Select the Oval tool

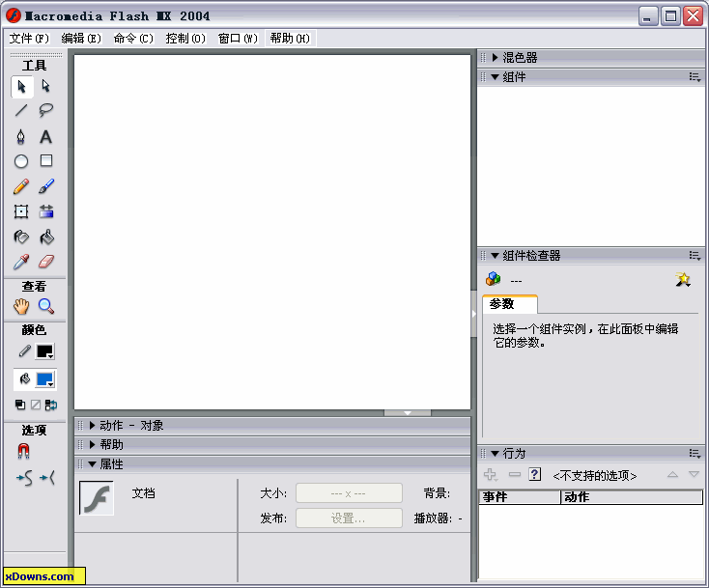21,161
